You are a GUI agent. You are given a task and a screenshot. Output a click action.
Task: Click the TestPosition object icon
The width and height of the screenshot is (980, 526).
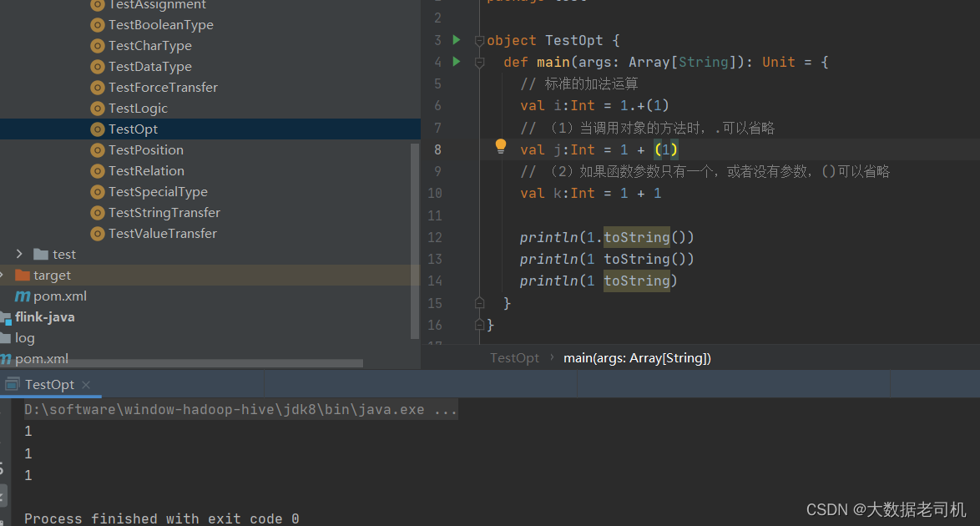tap(97, 150)
